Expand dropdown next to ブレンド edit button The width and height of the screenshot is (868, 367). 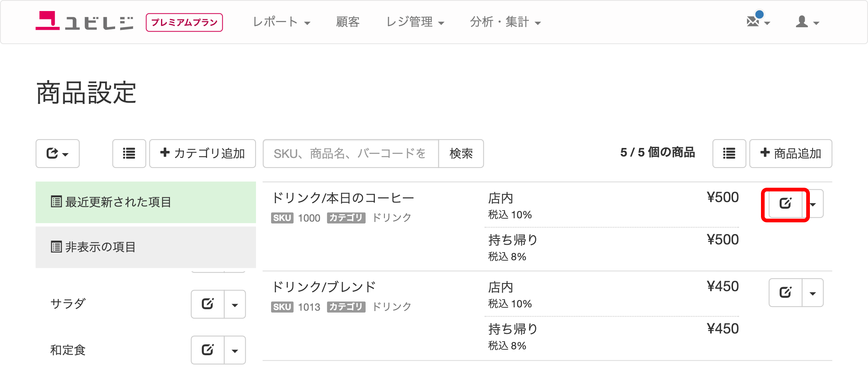pyautogui.click(x=813, y=293)
